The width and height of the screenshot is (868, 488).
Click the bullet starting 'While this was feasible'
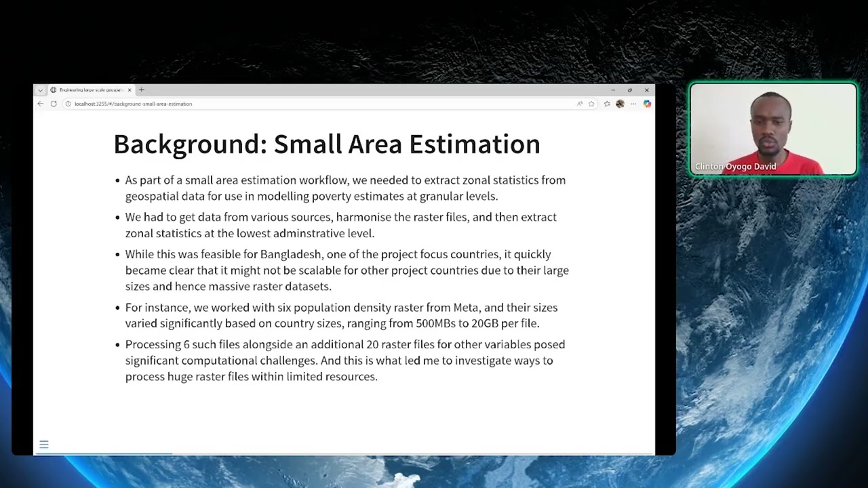[347, 270]
